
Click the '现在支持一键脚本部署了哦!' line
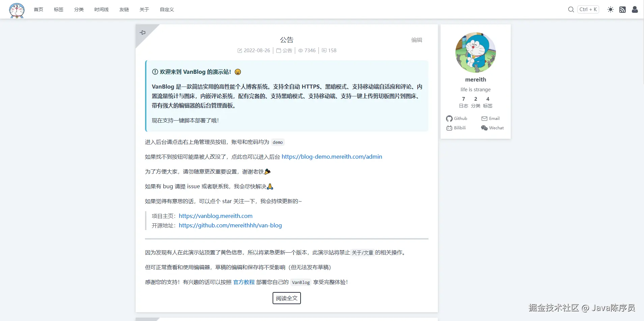[185, 120]
